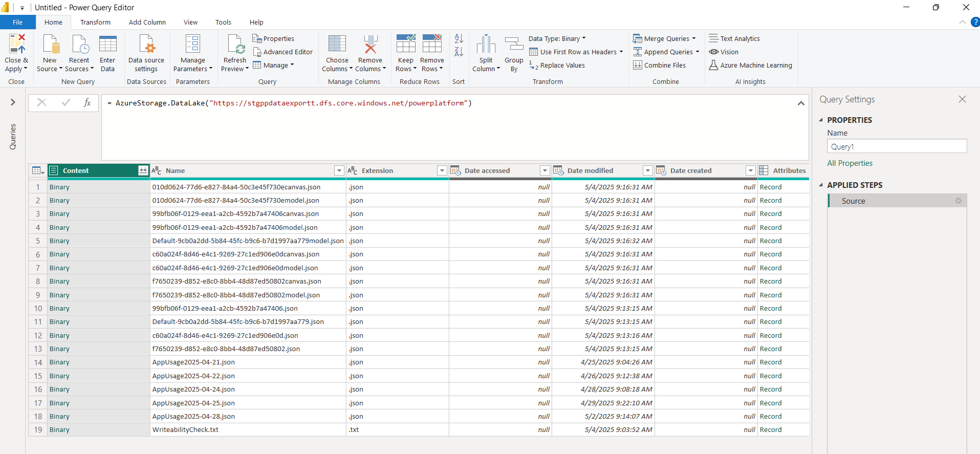Confirm formula with the checkmark button
Viewport: 980px width, 454px height.
coord(66,103)
